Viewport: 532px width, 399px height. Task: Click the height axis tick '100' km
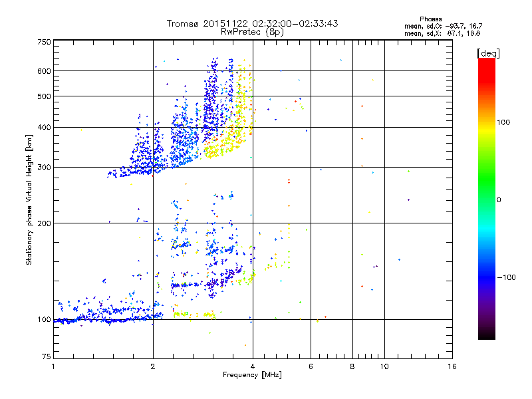pyautogui.click(x=44, y=320)
